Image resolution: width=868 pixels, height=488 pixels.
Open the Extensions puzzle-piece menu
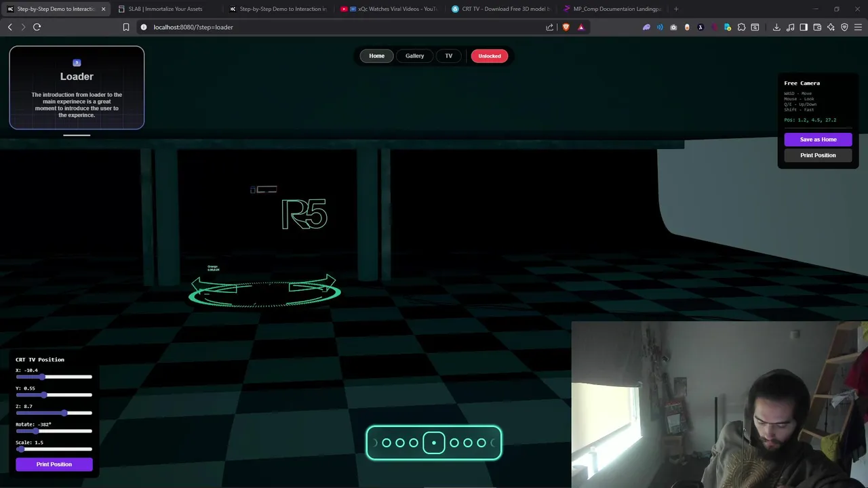click(x=741, y=27)
